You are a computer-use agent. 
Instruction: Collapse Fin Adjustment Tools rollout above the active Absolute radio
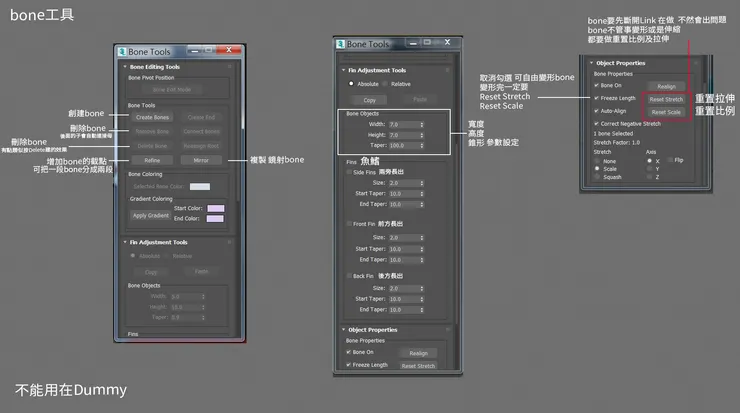tap(344, 70)
